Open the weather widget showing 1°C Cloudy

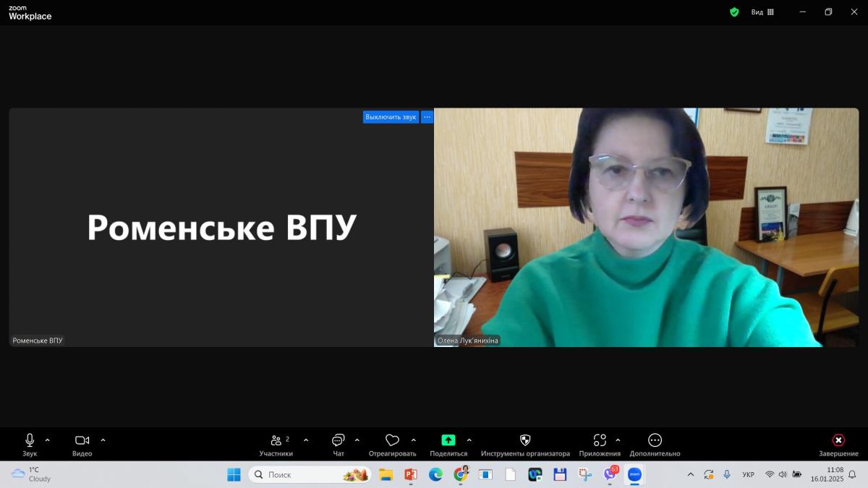point(32,474)
